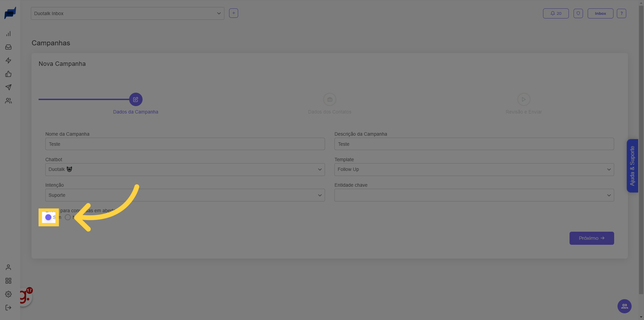Open the settings gear sidebar icon
Viewport: 644px width, 320px height.
point(8,294)
